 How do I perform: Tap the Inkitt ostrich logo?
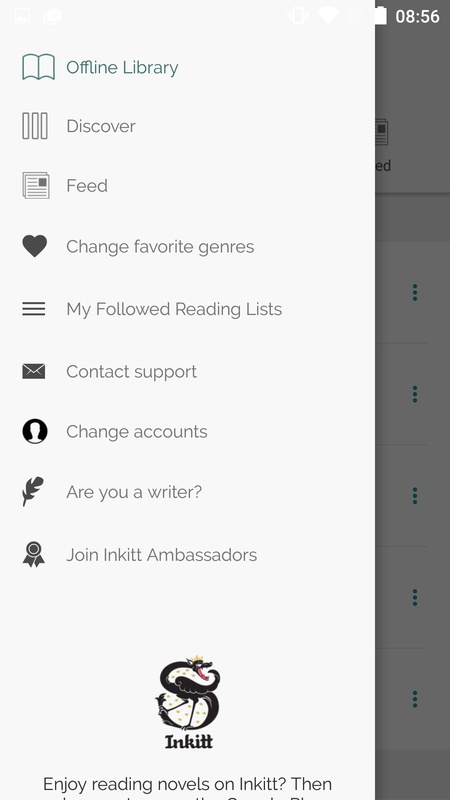point(188,702)
